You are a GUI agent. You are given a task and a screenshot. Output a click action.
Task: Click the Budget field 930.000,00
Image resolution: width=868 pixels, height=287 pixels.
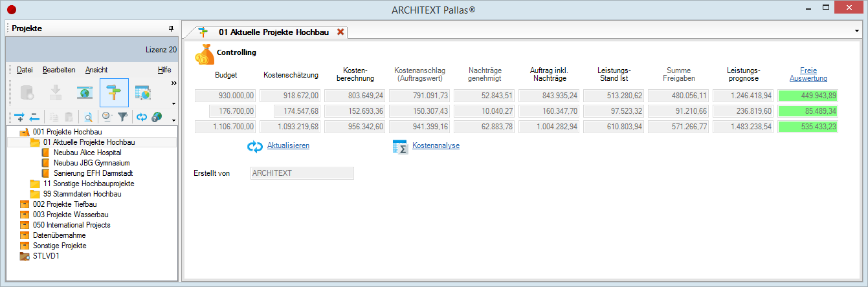coord(225,95)
